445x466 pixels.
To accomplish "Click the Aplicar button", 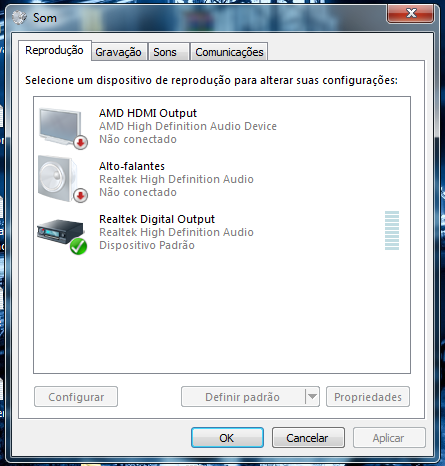I will [x=389, y=438].
